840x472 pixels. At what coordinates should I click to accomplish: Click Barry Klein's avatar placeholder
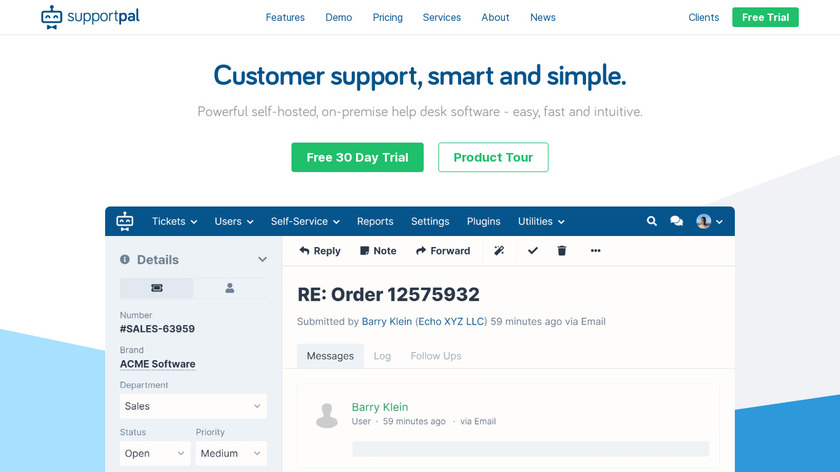point(327,415)
